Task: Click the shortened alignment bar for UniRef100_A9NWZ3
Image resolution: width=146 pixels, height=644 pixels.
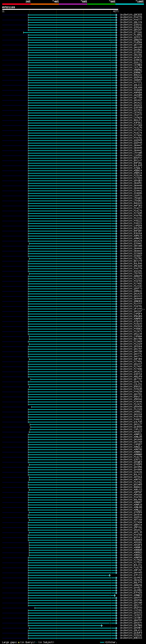Action: [72, 595]
